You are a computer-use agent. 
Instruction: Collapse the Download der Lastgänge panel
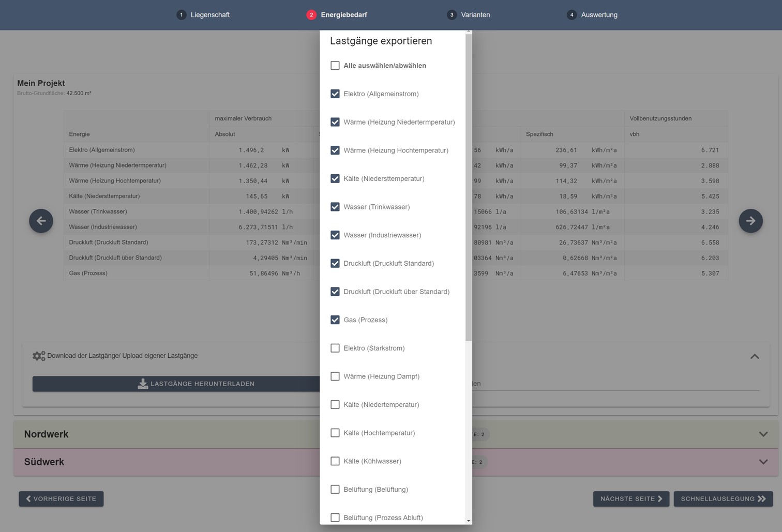[x=755, y=356]
